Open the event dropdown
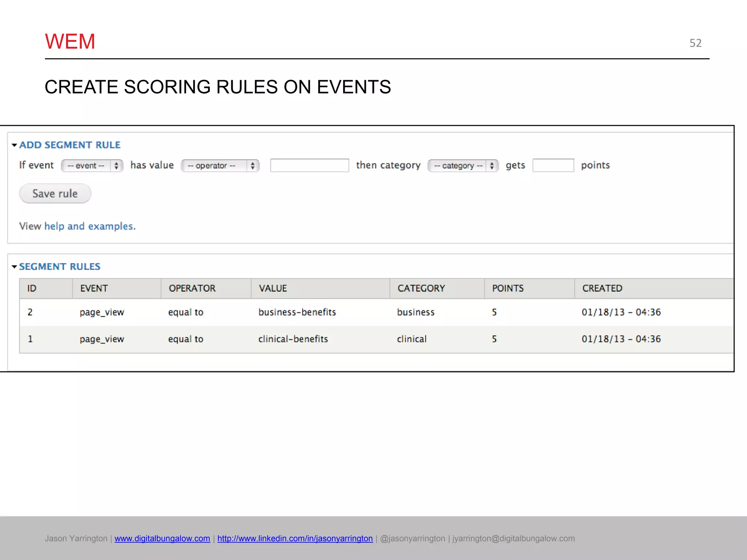 92,166
